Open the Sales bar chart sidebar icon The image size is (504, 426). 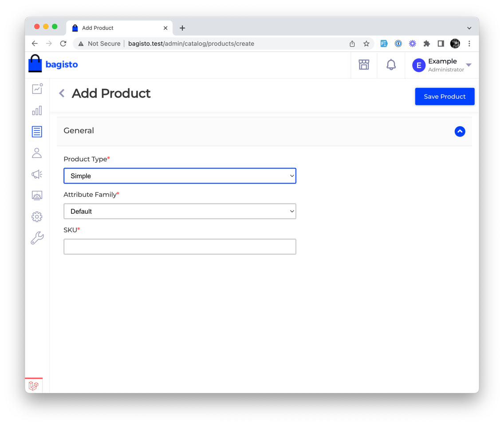(37, 110)
